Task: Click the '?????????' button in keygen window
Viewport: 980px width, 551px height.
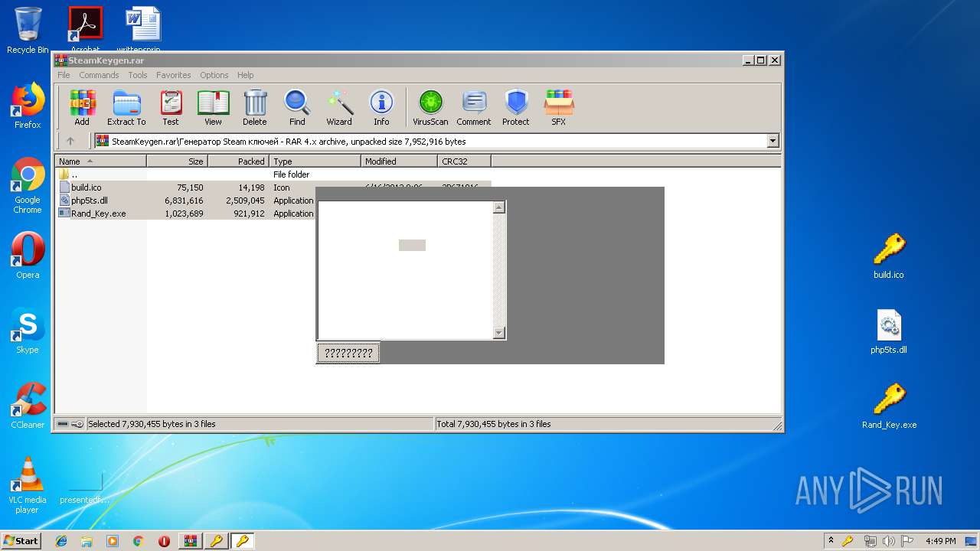Action: (x=348, y=353)
